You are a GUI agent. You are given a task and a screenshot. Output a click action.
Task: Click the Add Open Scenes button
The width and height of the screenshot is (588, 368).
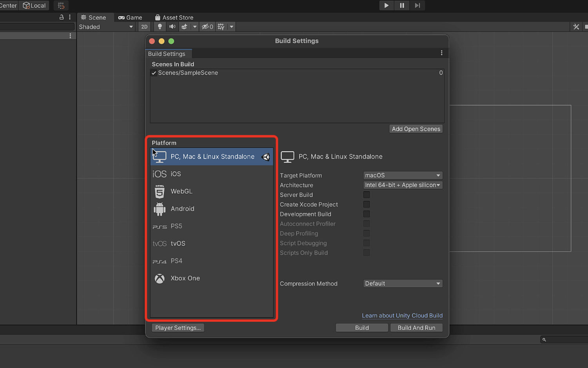[x=416, y=129]
